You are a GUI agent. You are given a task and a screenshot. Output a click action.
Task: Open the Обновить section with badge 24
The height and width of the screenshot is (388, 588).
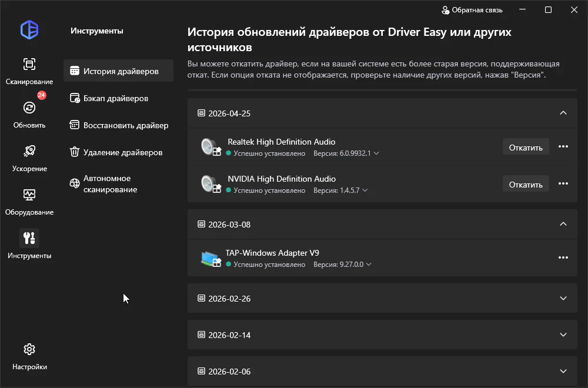[x=29, y=114]
